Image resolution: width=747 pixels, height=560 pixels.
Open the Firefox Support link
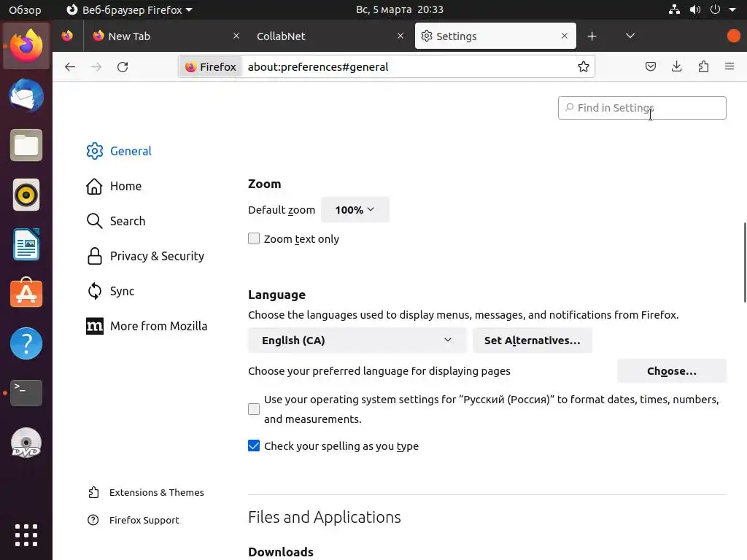click(144, 520)
